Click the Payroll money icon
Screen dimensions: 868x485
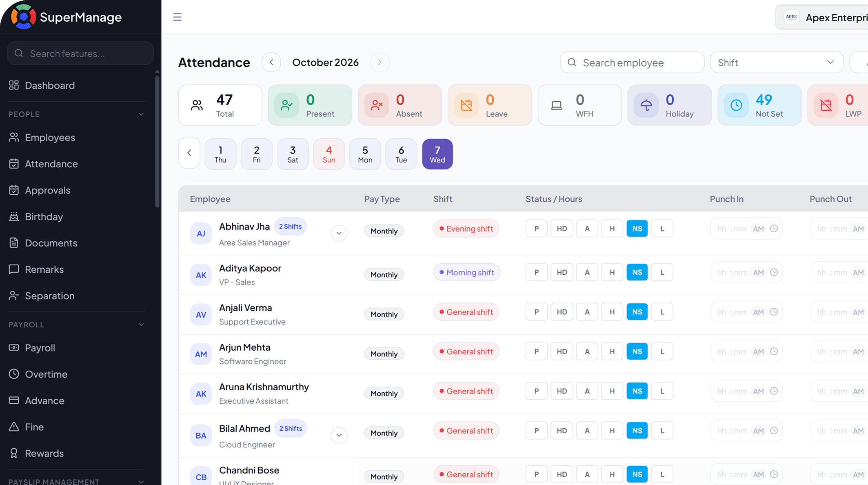pos(14,348)
